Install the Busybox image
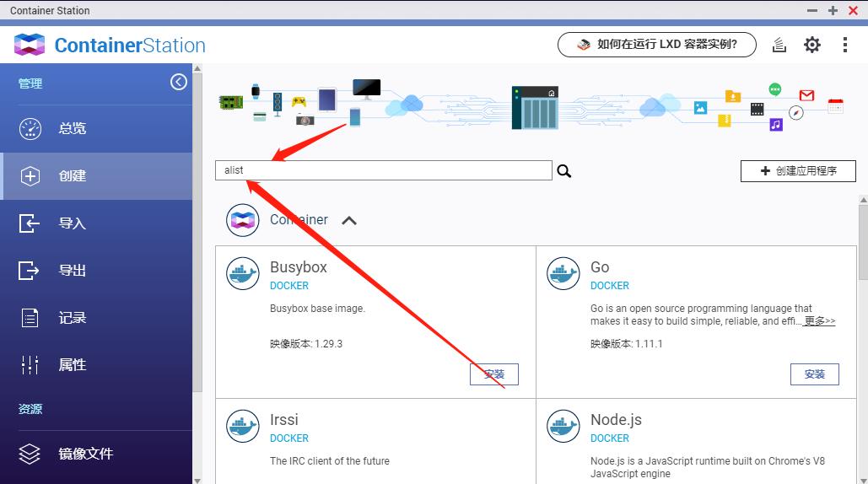This screenshot has height=484, width=868. [x=494, y=374]
